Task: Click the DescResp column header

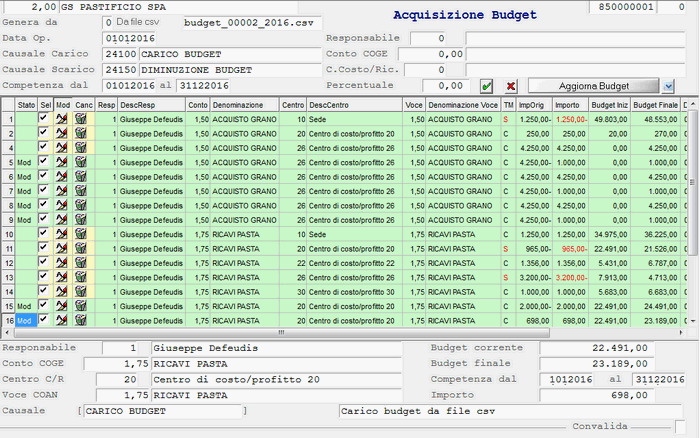Action: coord(151,105)
